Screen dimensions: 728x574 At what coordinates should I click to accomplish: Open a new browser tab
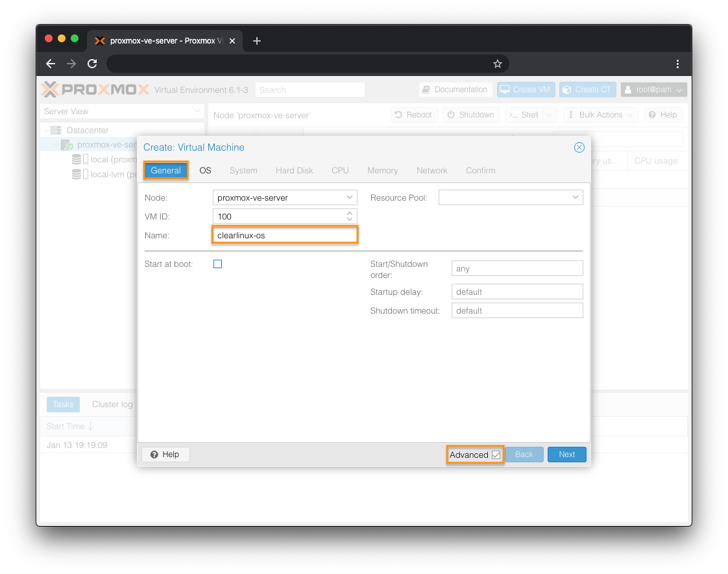coord(257,41)
